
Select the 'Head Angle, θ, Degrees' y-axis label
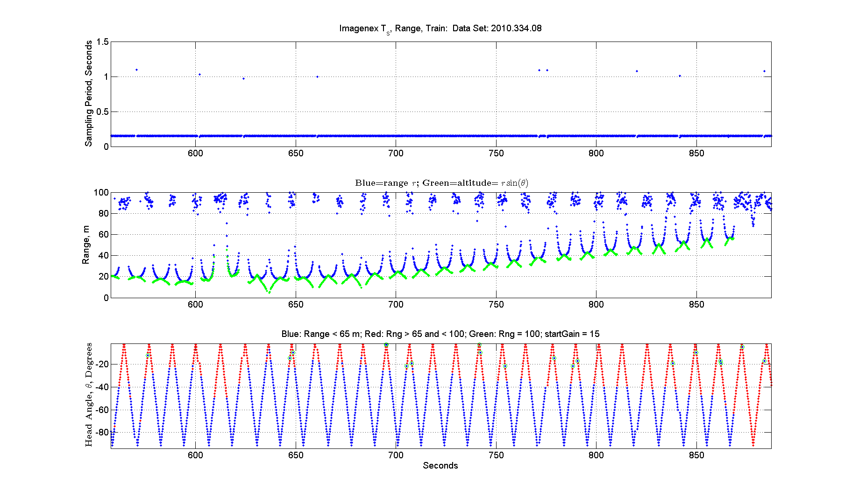coord(89,395)
